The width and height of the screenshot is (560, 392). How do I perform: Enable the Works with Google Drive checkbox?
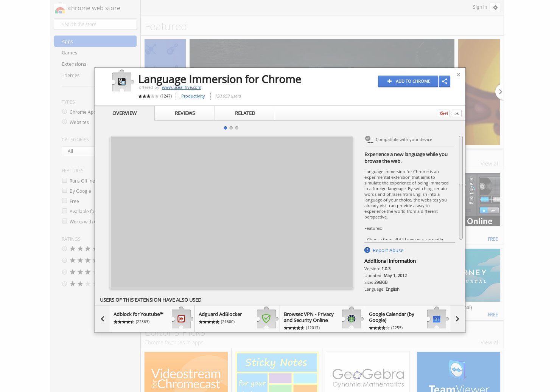[x=65, y=221]
